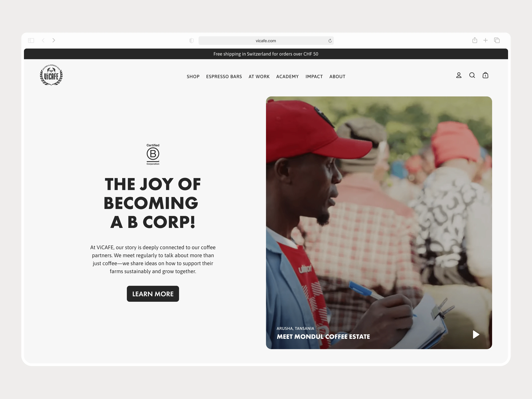Image resolution: width=532 pixels, height=399 pixels.
Task: Open the account profile icon
Action: pos(459,75)
